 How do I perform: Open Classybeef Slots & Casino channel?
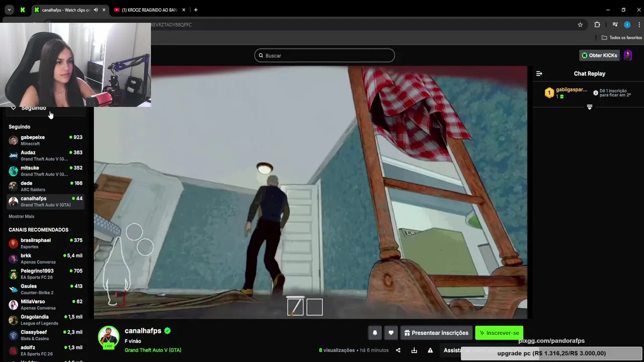coord(45,335)
